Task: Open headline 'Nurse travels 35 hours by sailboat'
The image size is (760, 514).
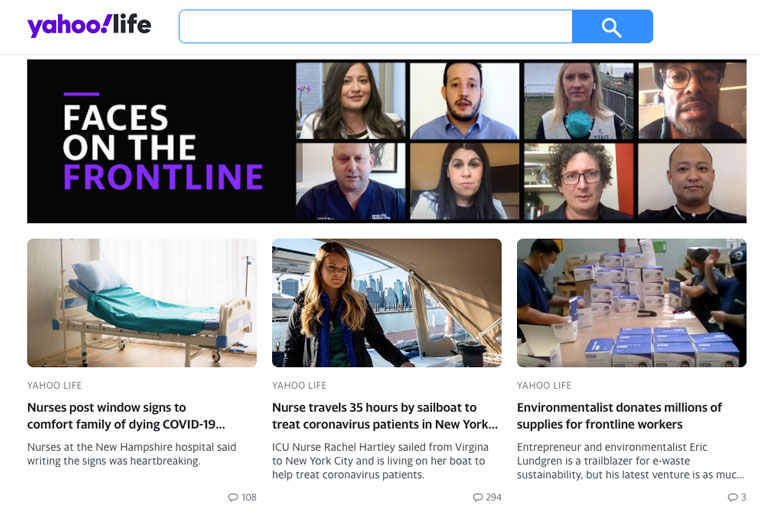Action: click(x=385, y=416)
